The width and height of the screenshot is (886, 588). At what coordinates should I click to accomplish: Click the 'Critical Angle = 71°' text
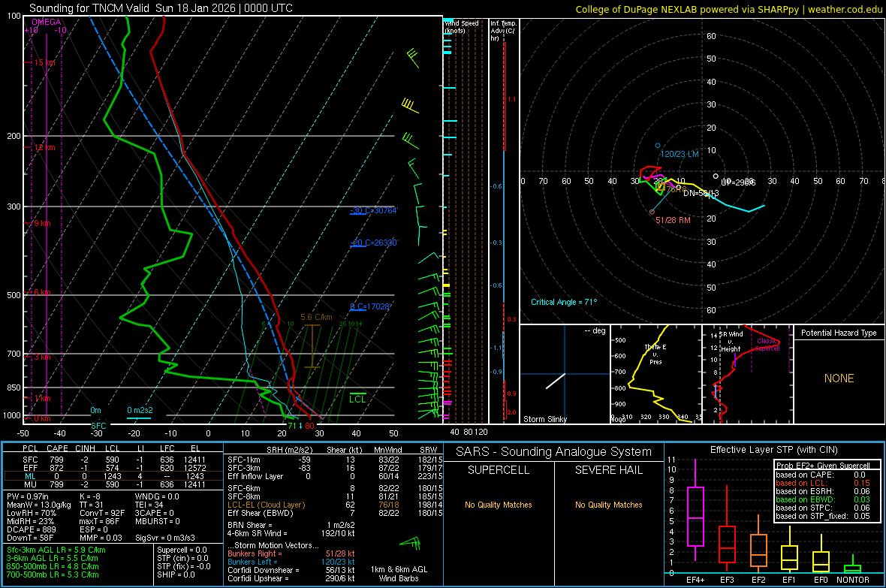564,302
